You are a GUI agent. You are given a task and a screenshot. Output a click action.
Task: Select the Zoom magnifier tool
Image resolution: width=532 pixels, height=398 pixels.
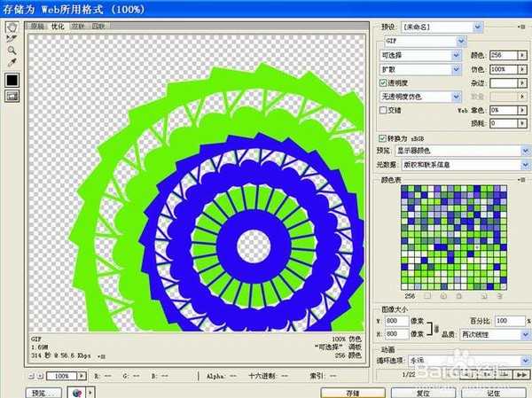(x=12, y=51)
